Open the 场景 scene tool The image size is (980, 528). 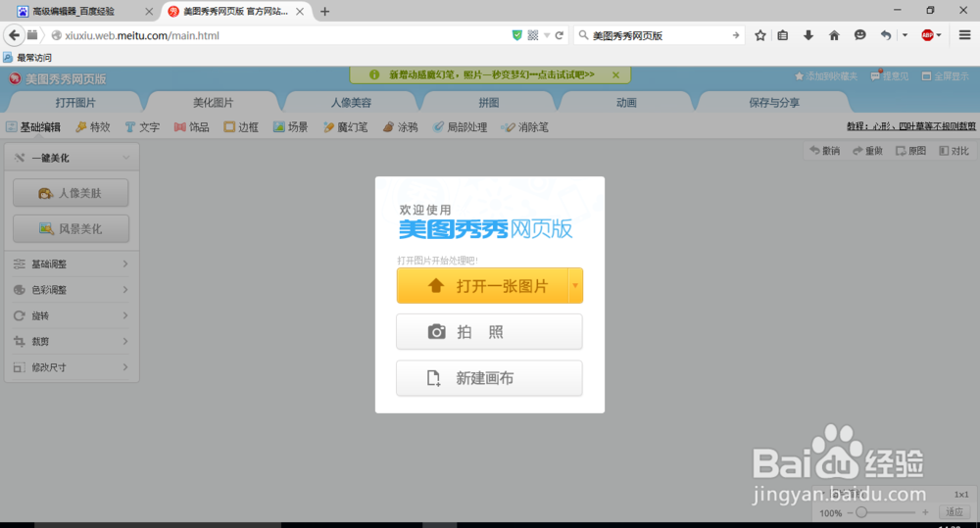click(x=291, y=126)
